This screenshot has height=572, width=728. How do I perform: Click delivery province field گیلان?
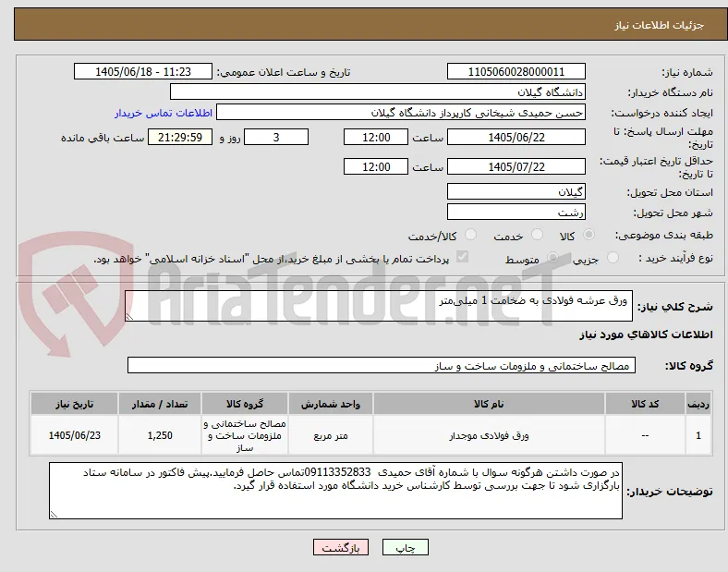tap(516, 191)
